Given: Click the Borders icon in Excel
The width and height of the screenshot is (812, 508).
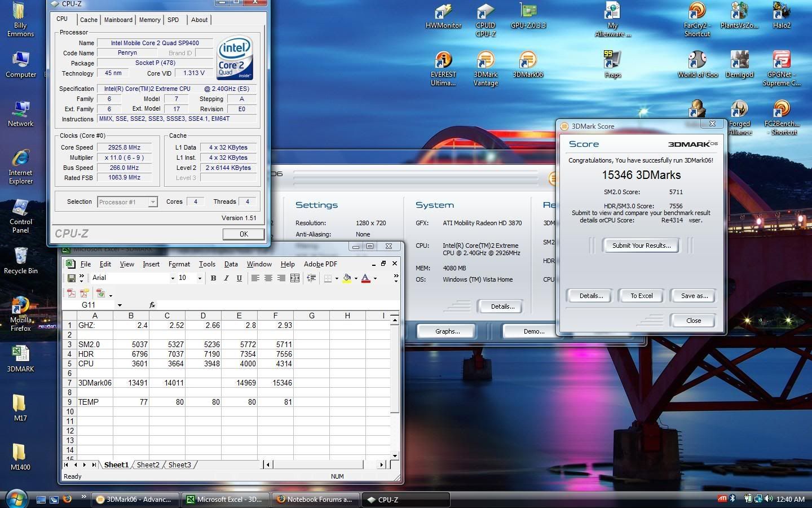Looking at the screenshot, I should tap(328, 278).
